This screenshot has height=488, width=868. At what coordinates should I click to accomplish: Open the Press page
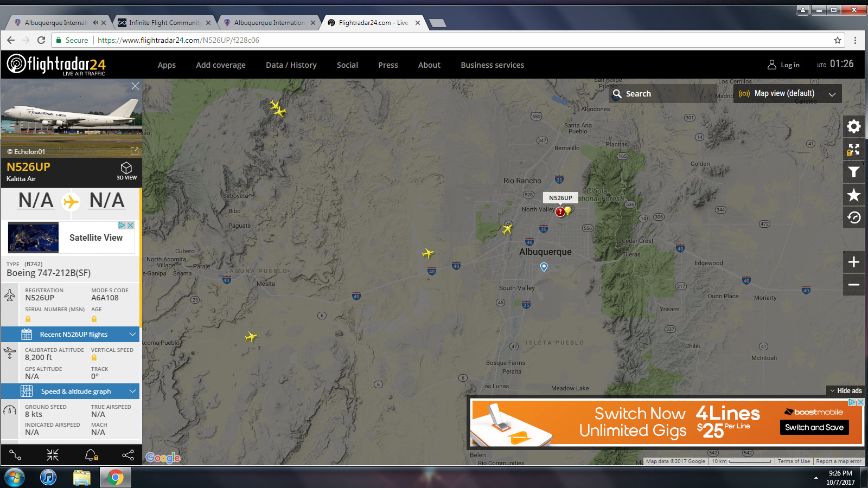388,65
